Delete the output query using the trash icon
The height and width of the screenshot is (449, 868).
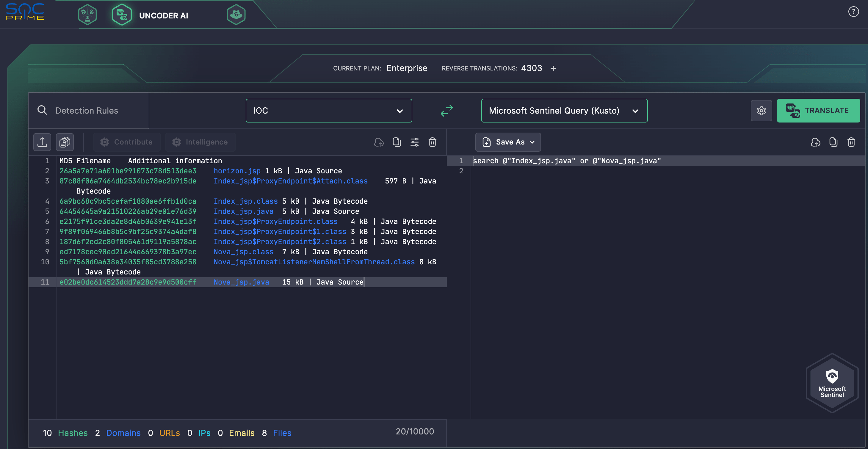(x=851, y=142)
